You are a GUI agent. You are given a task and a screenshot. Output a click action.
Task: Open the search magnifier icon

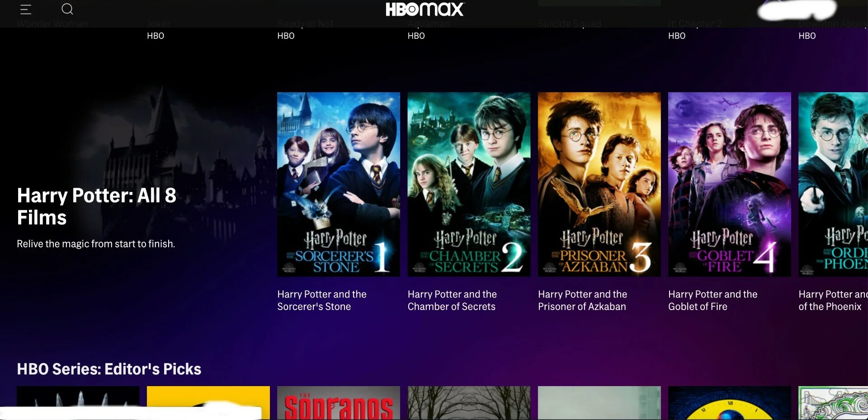(67, 9)
